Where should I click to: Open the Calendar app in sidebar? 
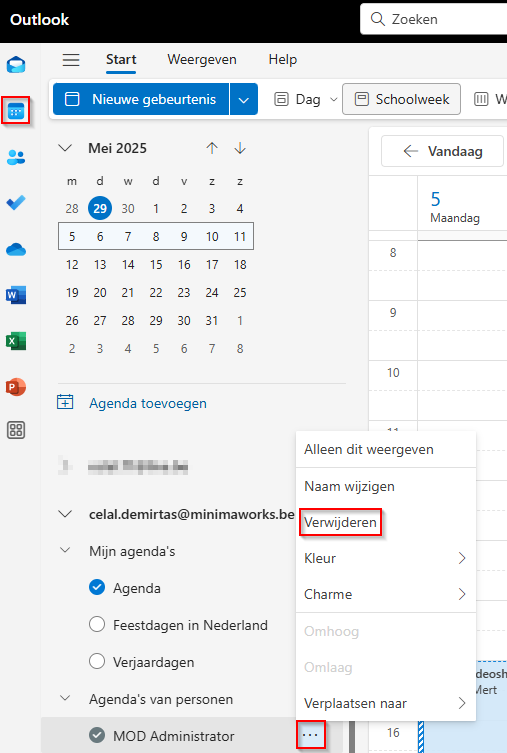coord(16,111)
